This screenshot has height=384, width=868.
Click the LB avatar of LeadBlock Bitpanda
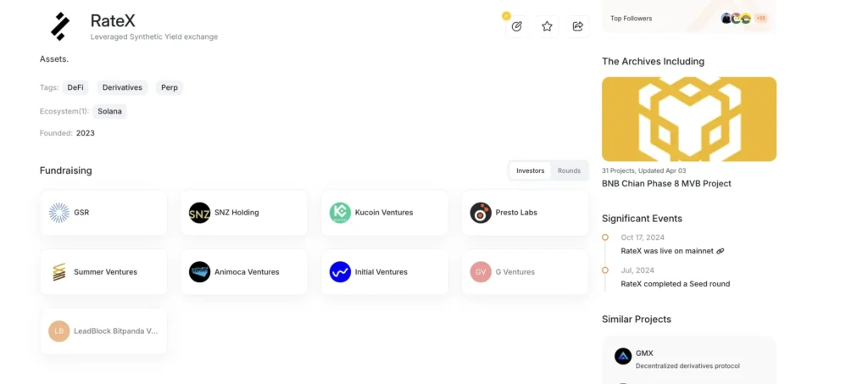59,331
